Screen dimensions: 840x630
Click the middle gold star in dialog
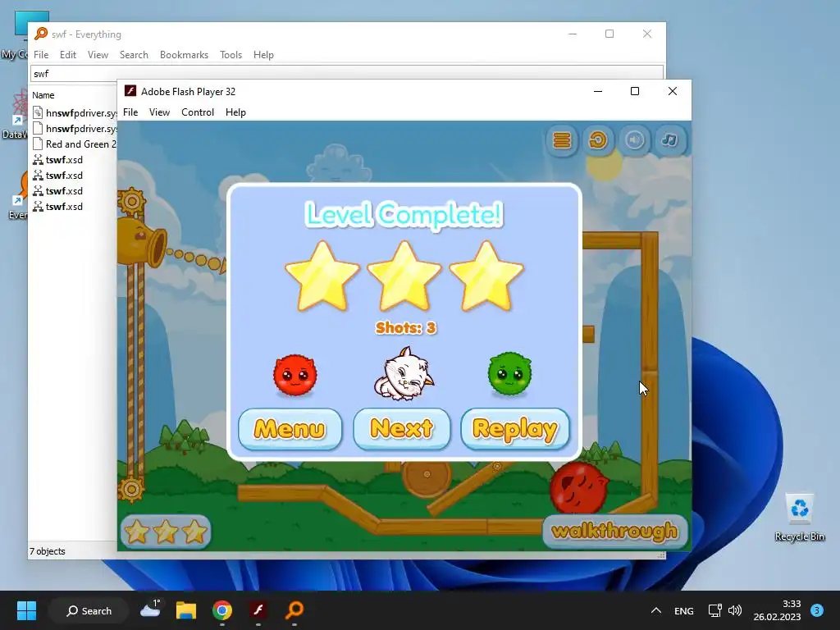click(404, 276)
